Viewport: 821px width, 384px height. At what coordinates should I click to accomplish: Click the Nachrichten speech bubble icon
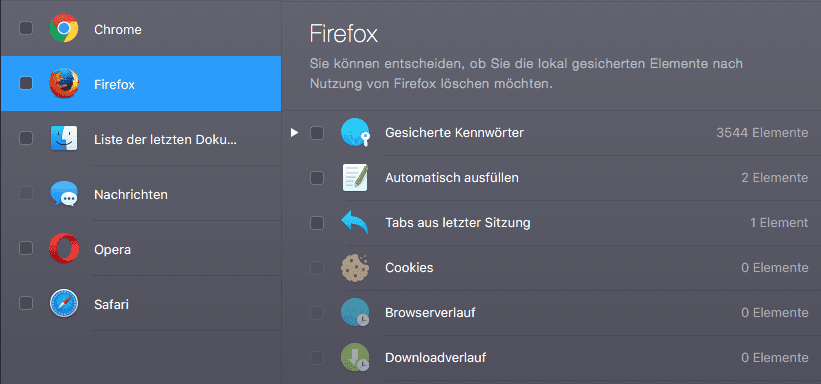pos(64,194)
